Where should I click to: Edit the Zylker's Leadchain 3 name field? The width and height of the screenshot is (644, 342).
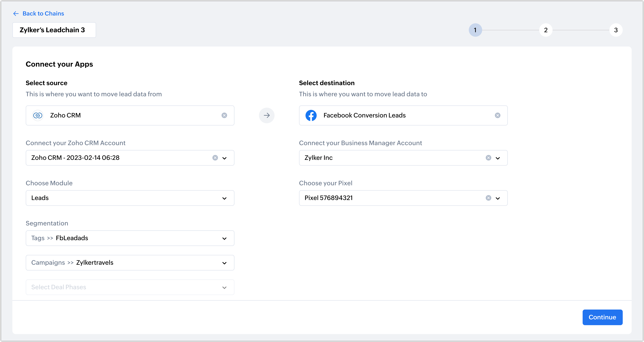(54, 30)
